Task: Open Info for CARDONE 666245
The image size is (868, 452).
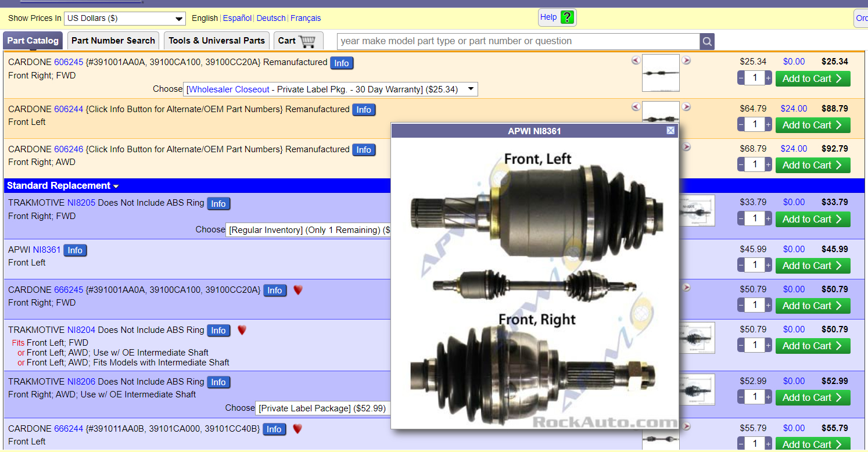Action: (275, 290)
